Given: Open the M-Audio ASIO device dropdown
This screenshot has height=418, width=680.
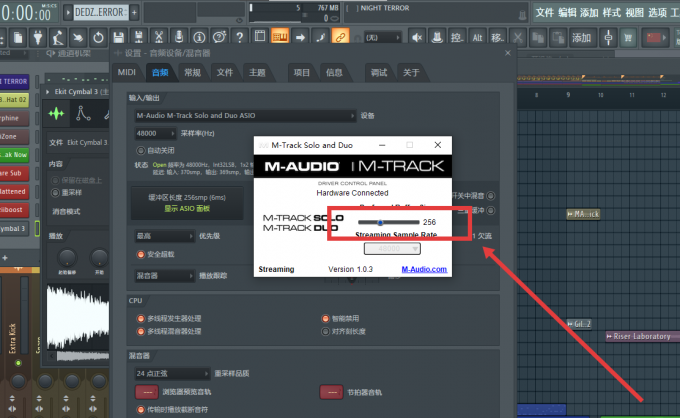Looking at the screenshot, I should click(245, 115).
